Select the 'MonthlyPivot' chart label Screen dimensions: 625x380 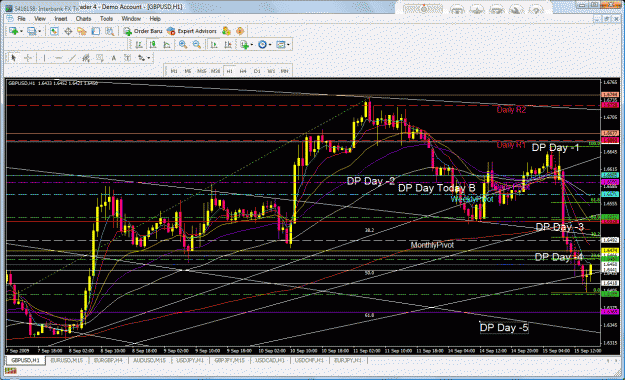(432, 245)
